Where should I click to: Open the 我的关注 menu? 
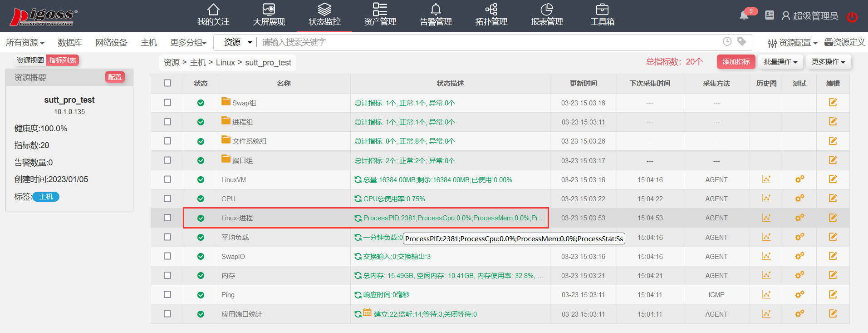[x=213, y=15]
